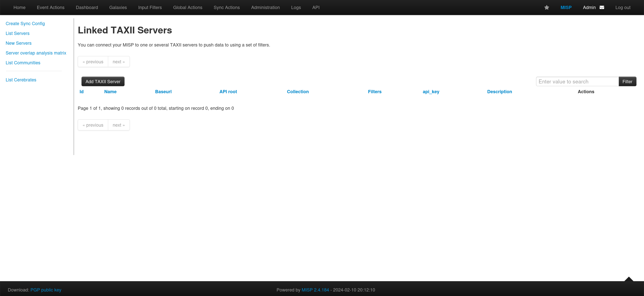Click the star bookmark icon
This screenshot has width=644, height=296.
point(547,8)
